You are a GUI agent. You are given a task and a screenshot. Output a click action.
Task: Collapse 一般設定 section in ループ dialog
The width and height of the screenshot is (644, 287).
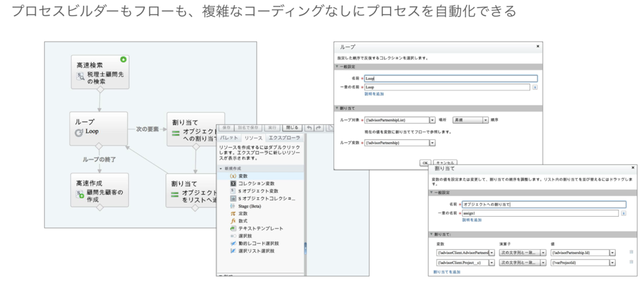[337, 67]
